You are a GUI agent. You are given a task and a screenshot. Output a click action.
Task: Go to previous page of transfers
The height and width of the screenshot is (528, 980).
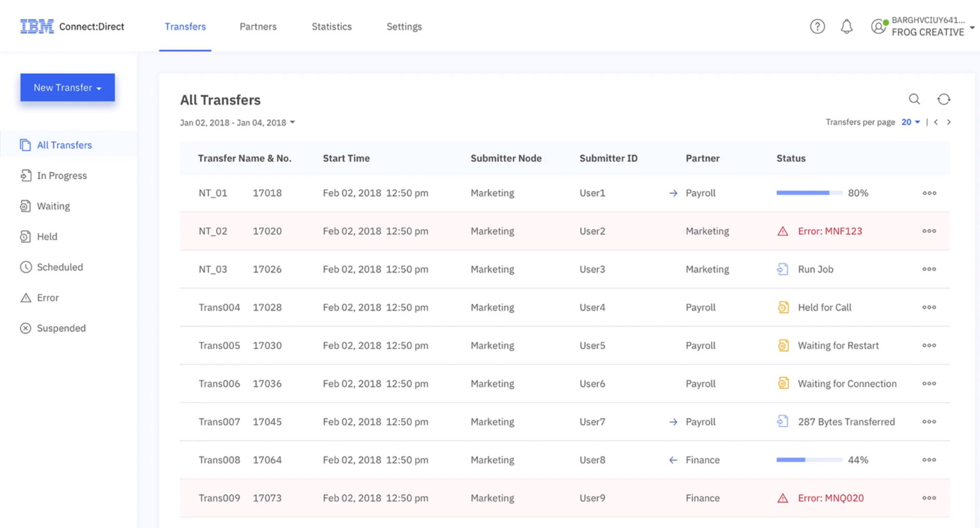(x=936, y=122)
